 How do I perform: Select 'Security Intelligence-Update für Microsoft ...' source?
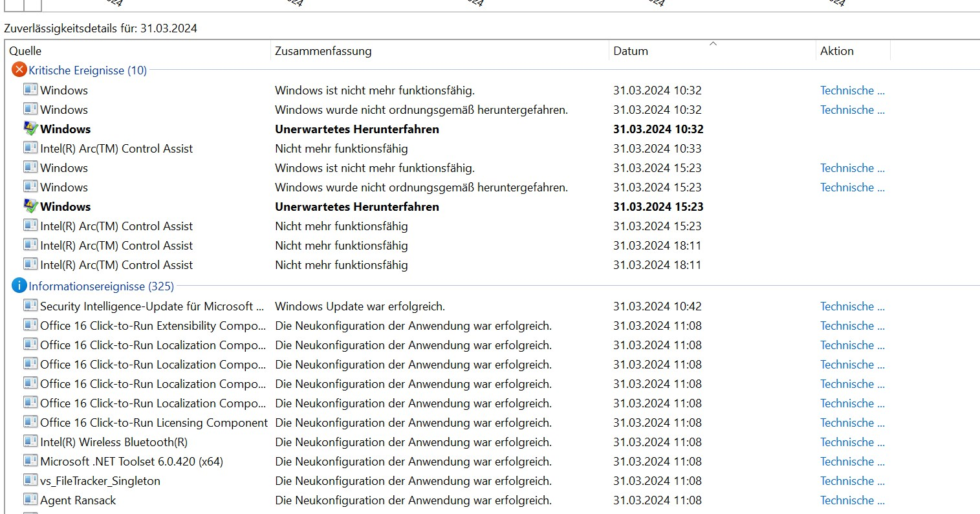152,306
